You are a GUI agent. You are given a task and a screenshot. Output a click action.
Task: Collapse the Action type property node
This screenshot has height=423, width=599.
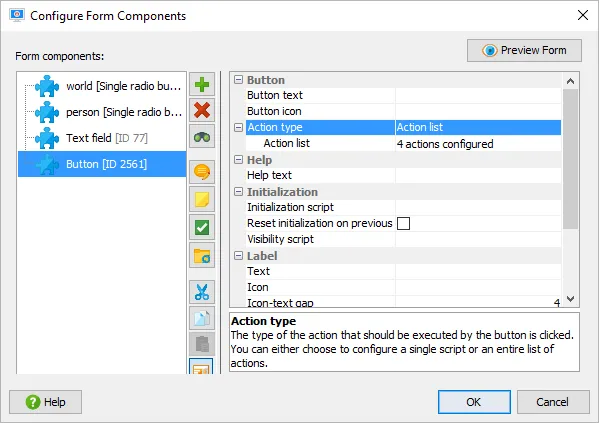pos(238,127)
